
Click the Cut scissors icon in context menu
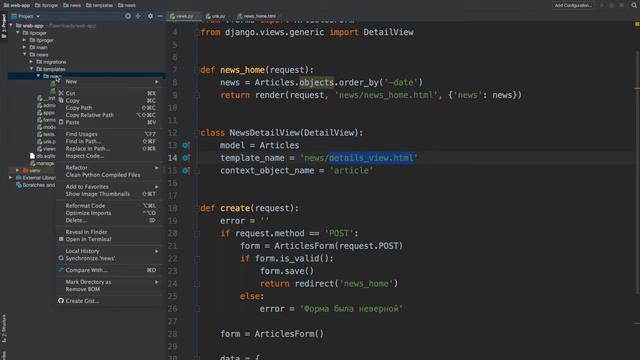[61, 93]
